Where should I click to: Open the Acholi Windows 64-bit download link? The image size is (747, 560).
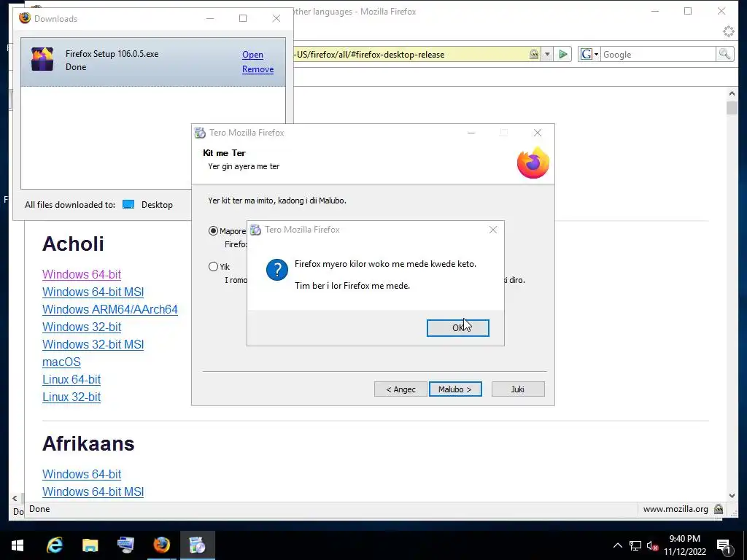click(82, 274)
